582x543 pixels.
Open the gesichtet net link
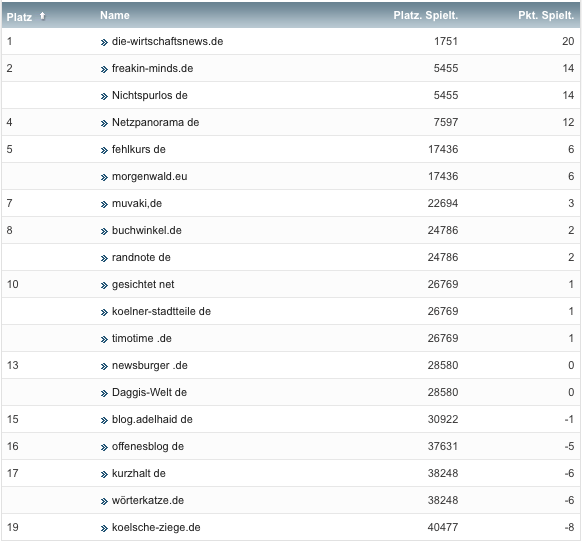click(143, 284)
